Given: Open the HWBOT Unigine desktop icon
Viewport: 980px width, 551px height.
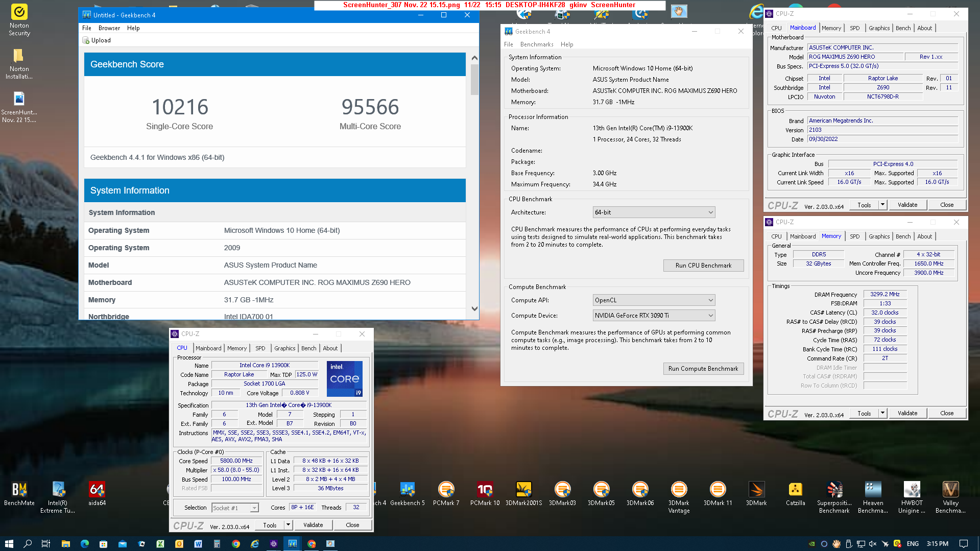Looking at the screenshot, I should tap(912, 497).
